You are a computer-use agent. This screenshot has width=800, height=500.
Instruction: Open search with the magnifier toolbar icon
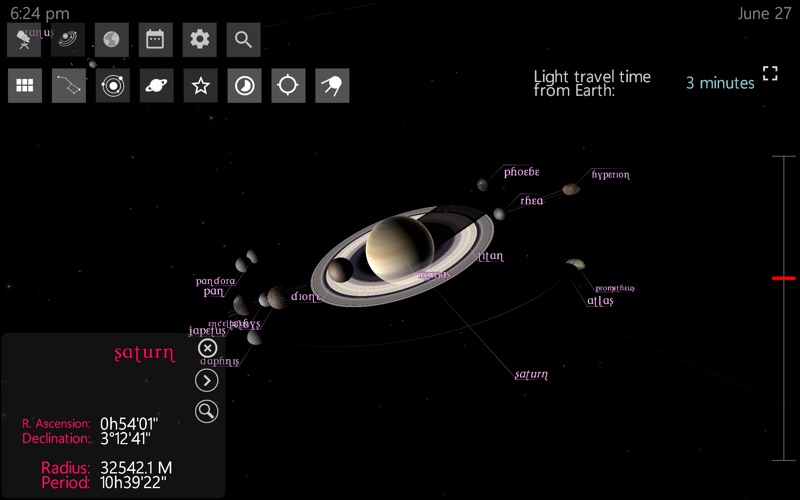pos(243,40)
